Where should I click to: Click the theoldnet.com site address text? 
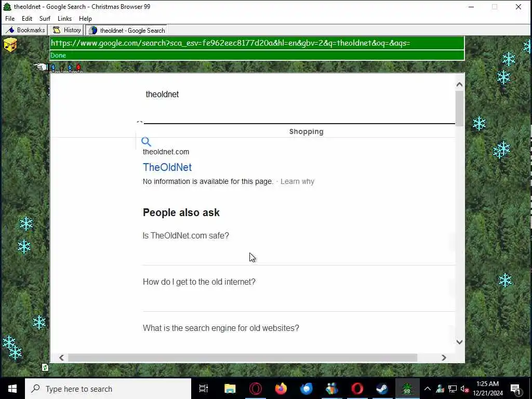pos(166,152)
